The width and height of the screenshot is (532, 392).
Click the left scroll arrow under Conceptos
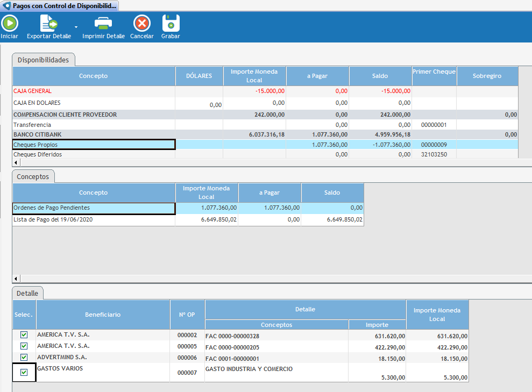[16, 279]
